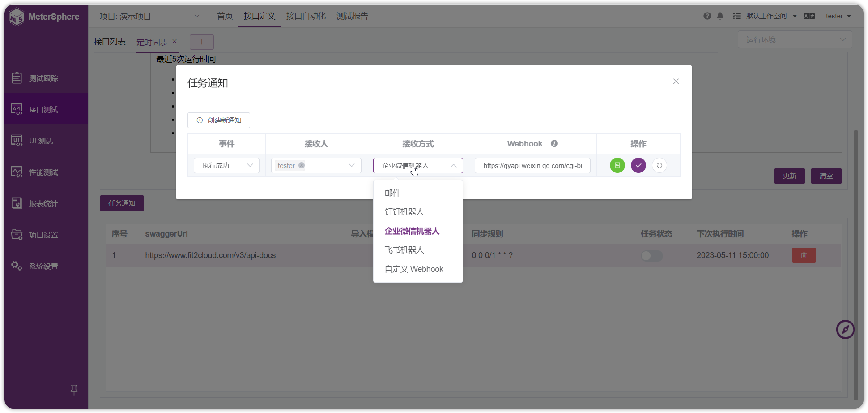This screenshot has width=868, height=413.
Task: Open the 默认工作空间 workspace dropdown
Action: [771, 16]
